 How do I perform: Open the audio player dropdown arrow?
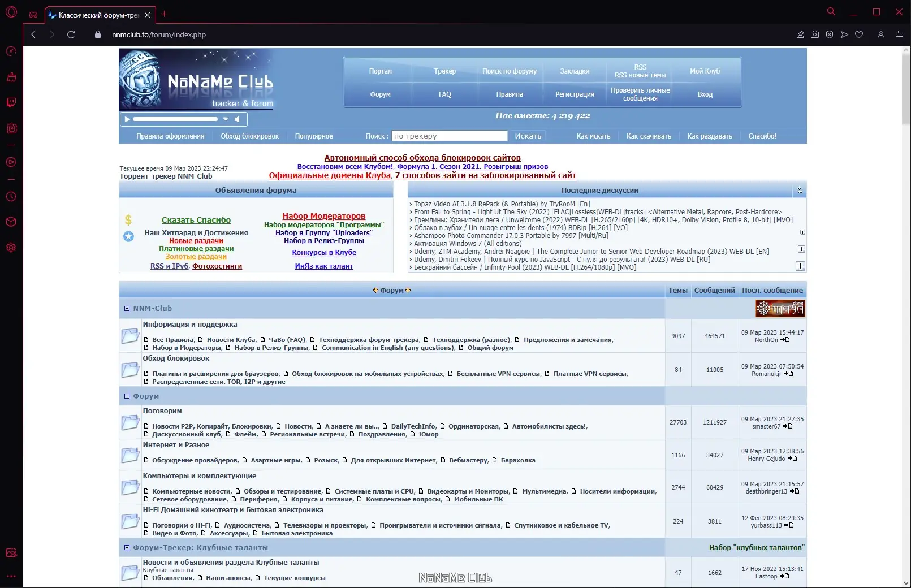(x=226, y=119)
